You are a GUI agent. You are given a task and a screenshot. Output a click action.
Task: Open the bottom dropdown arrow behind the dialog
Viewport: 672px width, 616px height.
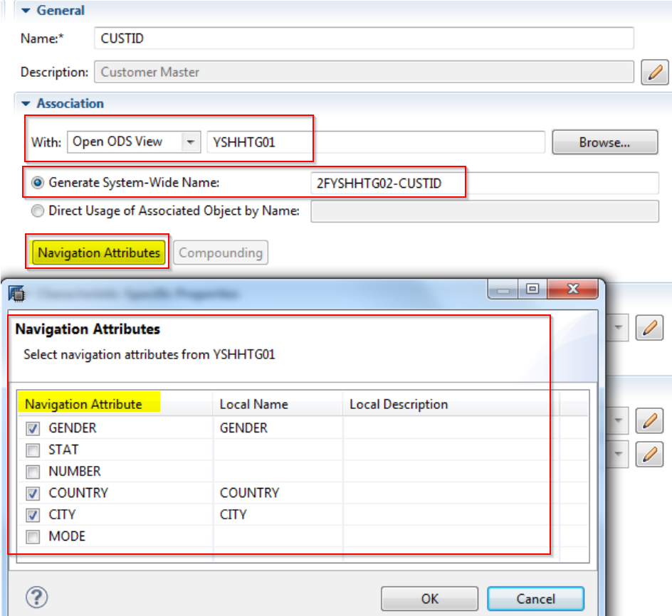tap(618, 454)
